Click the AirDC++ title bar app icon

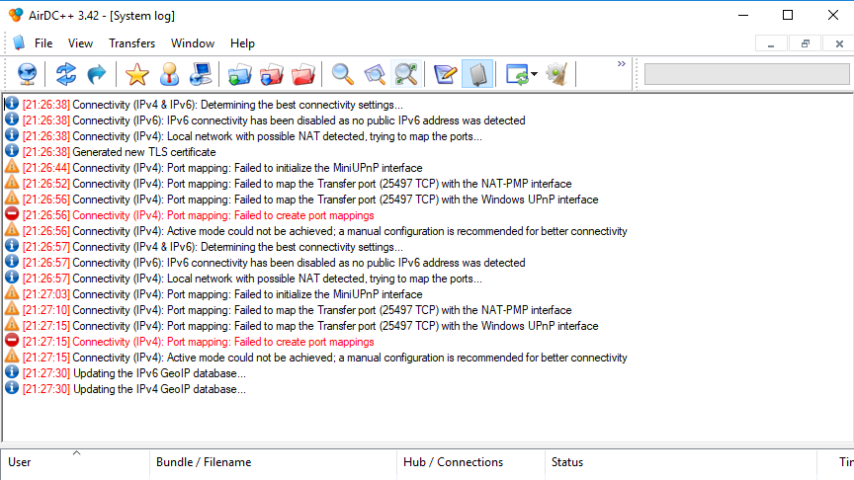(16, 15)
